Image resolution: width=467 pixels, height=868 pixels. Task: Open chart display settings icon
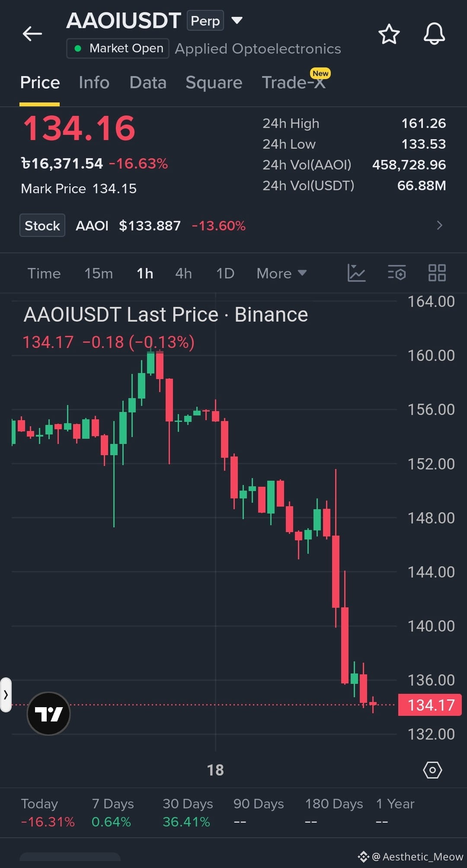point(397,273)
